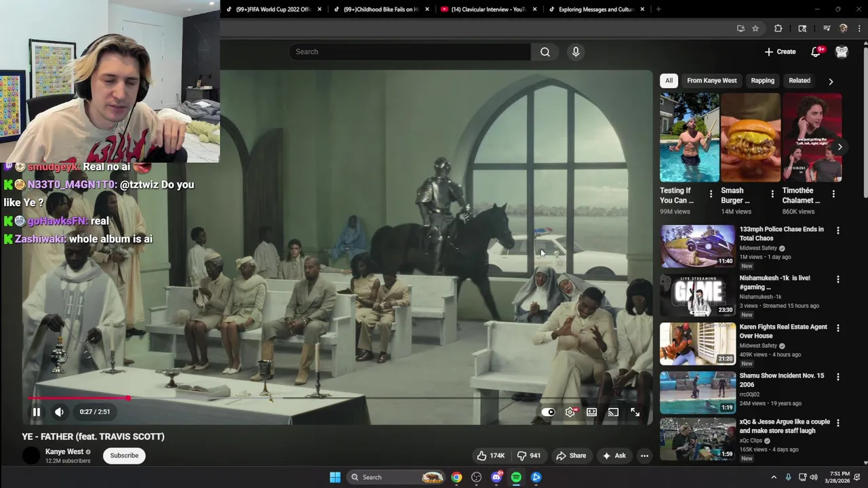The width and height of the screenshot is (868, 488).
Task: Mute the video with the speaker icon
Action: (59, 411)
